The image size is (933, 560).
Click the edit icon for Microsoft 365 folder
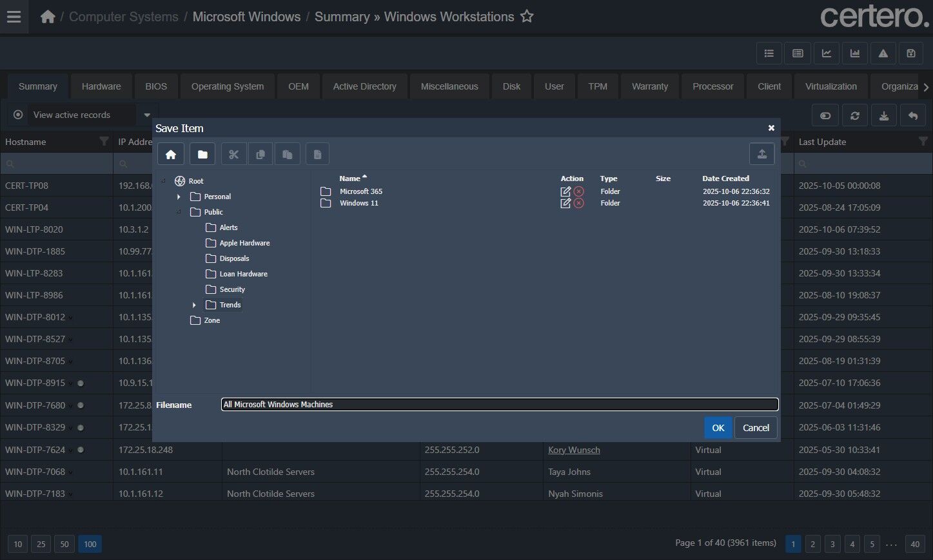(565, 191)
